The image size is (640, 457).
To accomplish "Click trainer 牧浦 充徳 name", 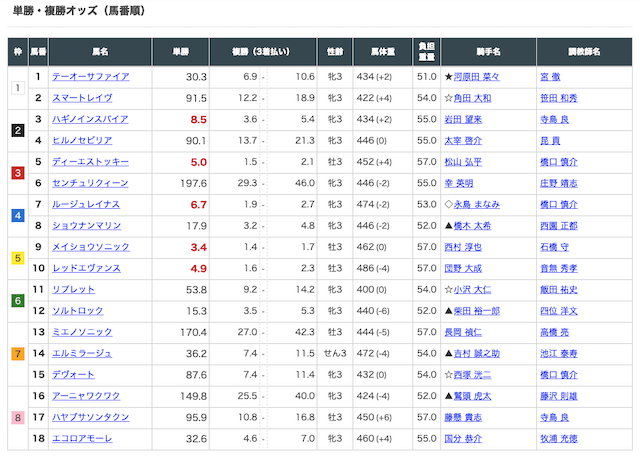I will tap(559, 439).
